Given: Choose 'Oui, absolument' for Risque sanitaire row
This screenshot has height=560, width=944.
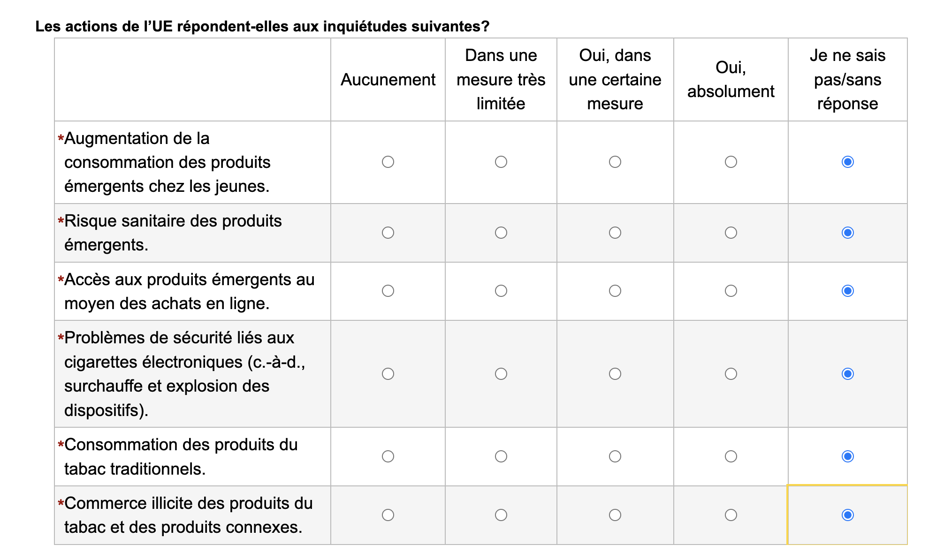Looking at the screenshot, I should coord(731,233).
